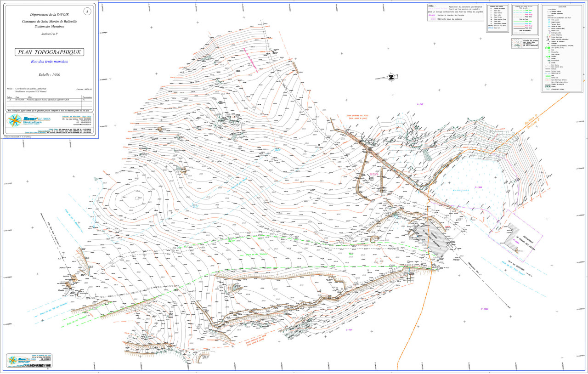The width and height of the screenshot is (588, 374).
Task: Click the NOTA heading in the top note box
Action: coord(431,6)
